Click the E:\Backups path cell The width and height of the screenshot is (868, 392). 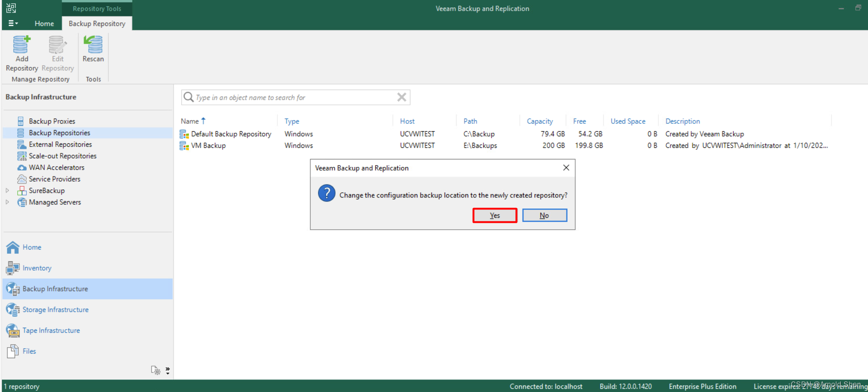pos(480,146)
